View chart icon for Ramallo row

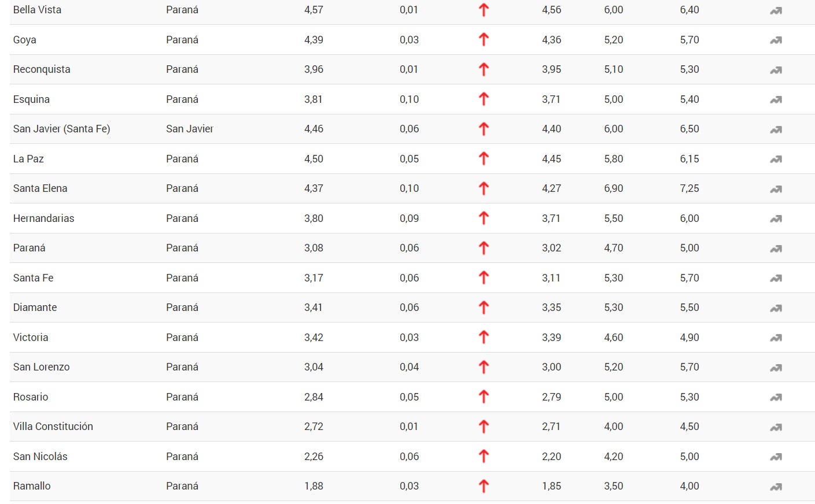click(x=776, y=487)
